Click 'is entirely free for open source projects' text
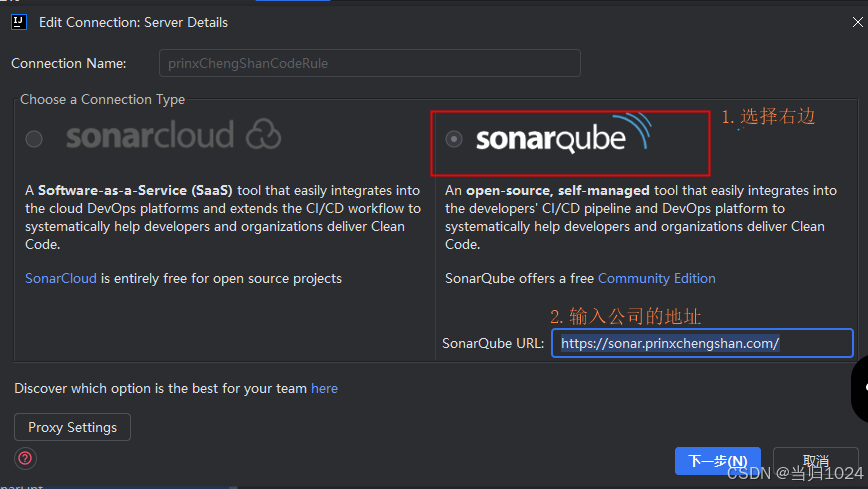868x489 pixels. [x=221, y=279]
